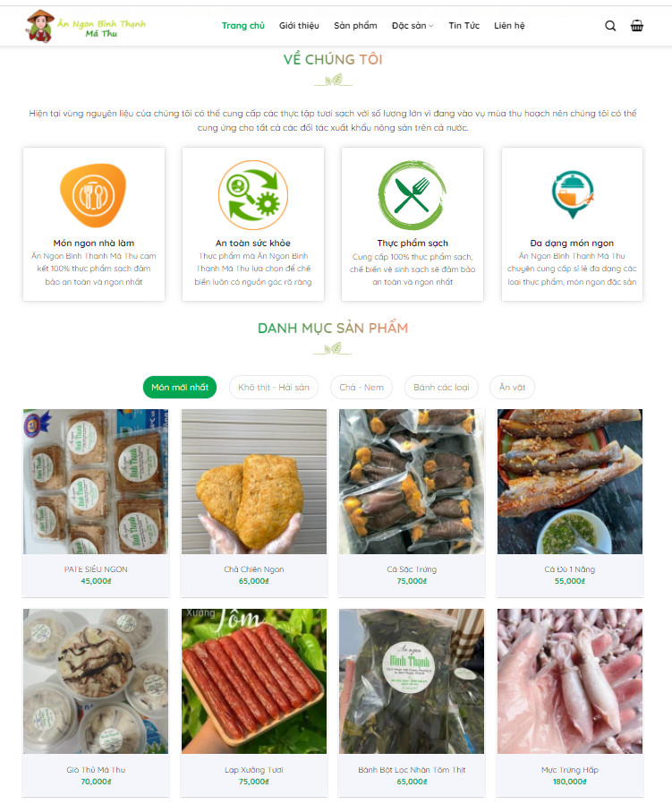Select the Bánh các loại tab

click(441, 387)
